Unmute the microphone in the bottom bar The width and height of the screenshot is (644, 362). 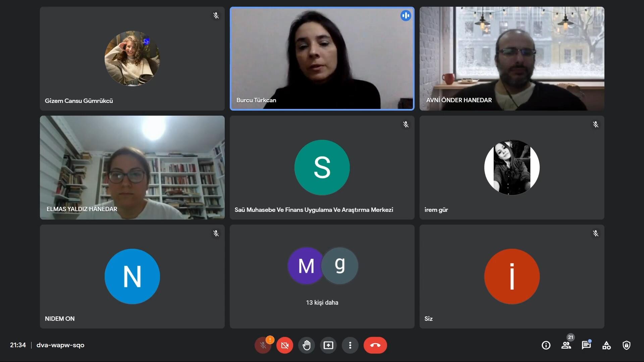pos(263,345)
